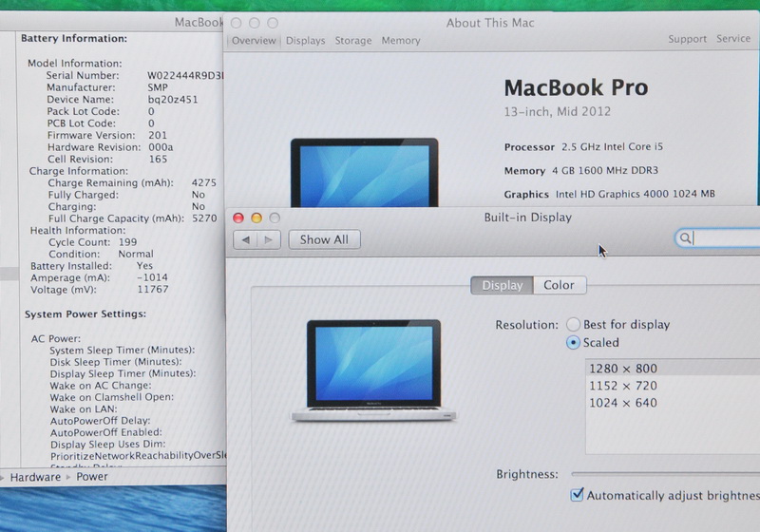
Task: Click the Charge Remaining value 4275
Action: (203, 182)
